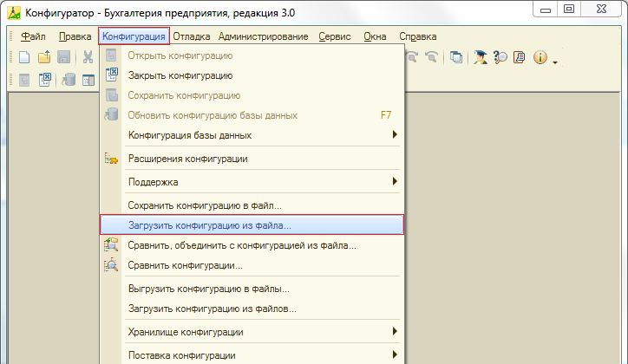The height and width of the screenshot is (364, 628).
Task: Click the New document toolbar icon
Action: [x=24, y=57]
